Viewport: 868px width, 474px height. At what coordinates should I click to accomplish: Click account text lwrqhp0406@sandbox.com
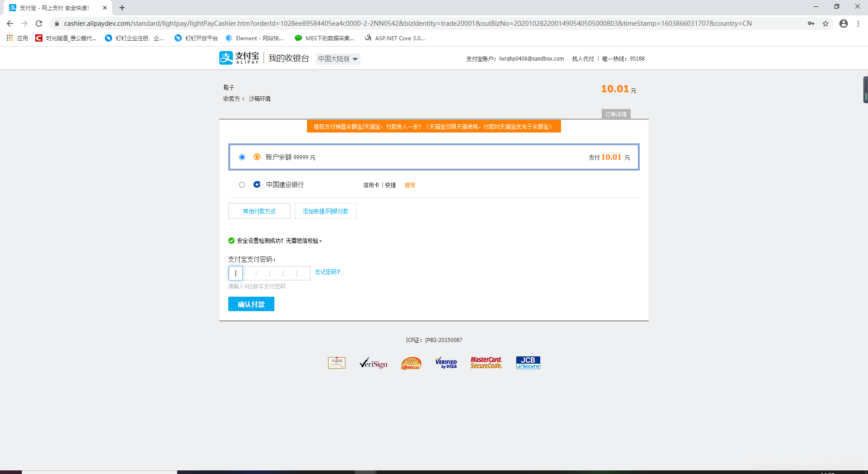[532, 59]
